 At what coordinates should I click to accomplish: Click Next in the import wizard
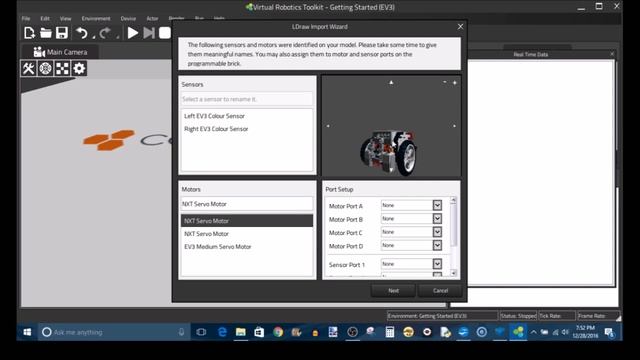[x=393, y=291]
